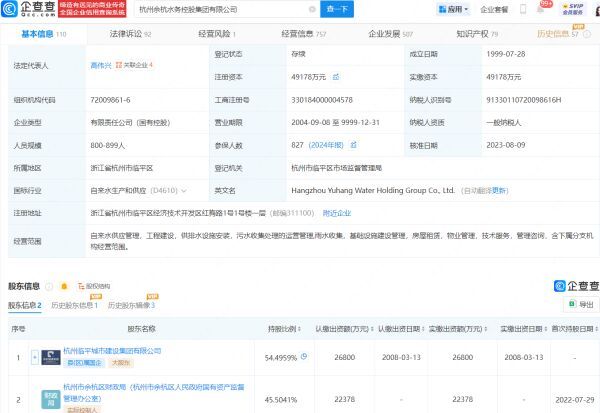The image size is (600, 413).
Task: Open the 企业套餐 link
Action: point(494,9)
